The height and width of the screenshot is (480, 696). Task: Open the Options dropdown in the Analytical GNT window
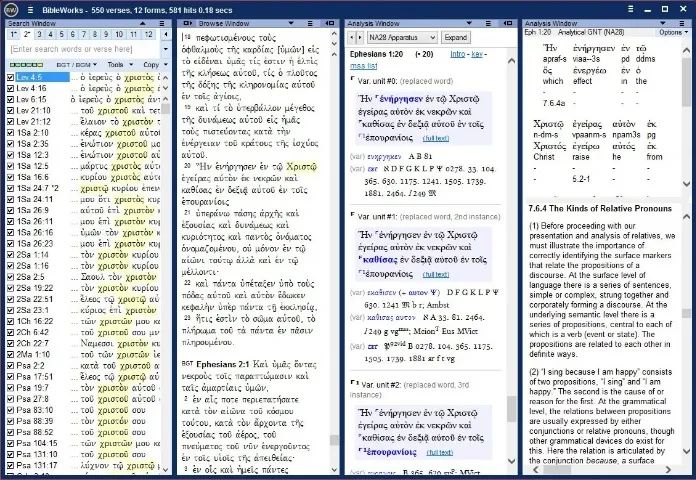pos(673,32)
